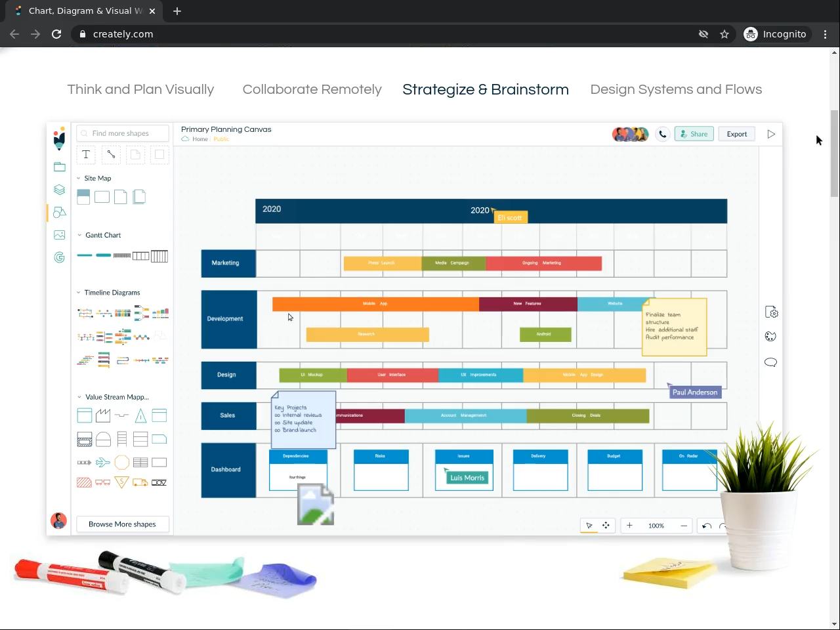Screen dimensions: 840x630
Task: Pick the wide Gantt grid shape
Action: click(159, 256)
